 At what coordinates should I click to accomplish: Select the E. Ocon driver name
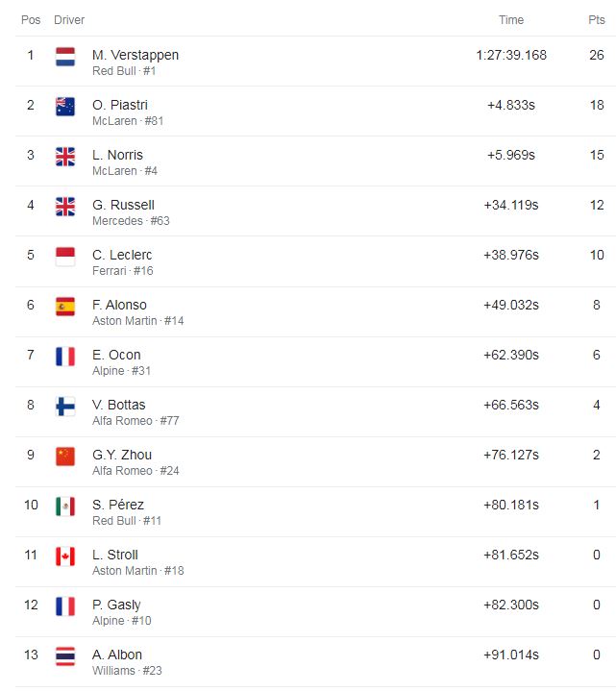[x=116, y=355]
